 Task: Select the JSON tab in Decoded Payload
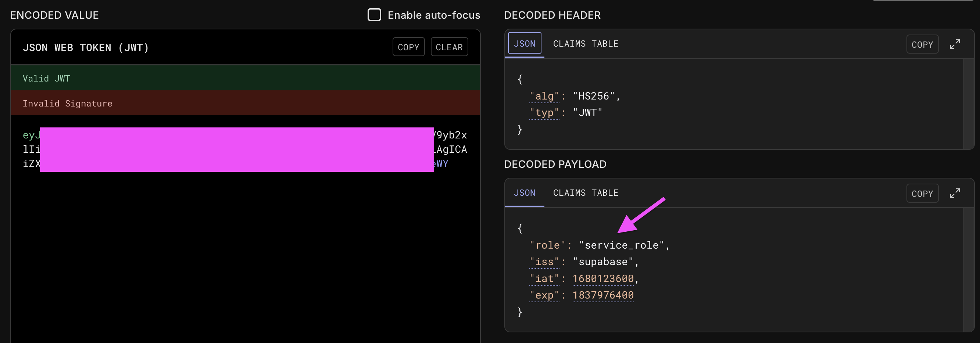coord(524,193)
